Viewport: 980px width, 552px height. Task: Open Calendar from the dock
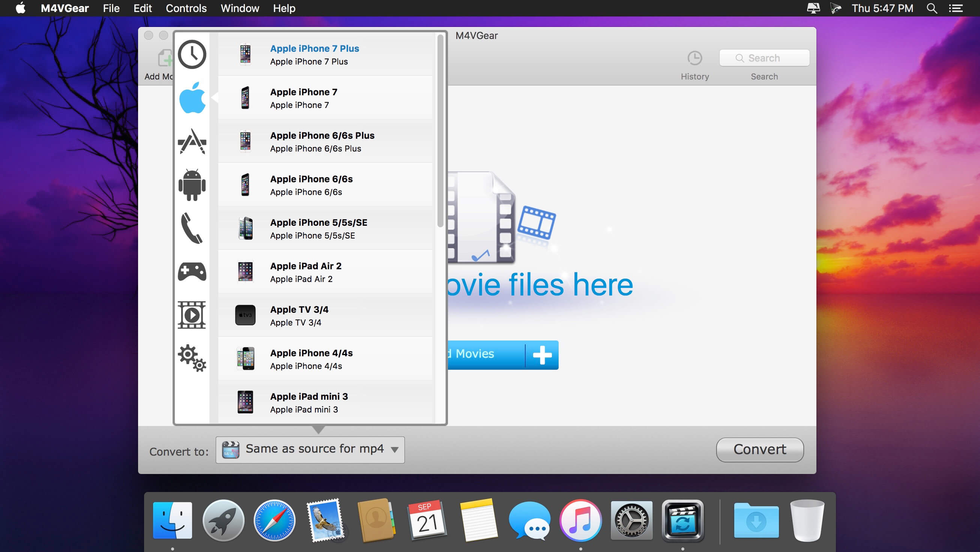click(x=428, y=520)
